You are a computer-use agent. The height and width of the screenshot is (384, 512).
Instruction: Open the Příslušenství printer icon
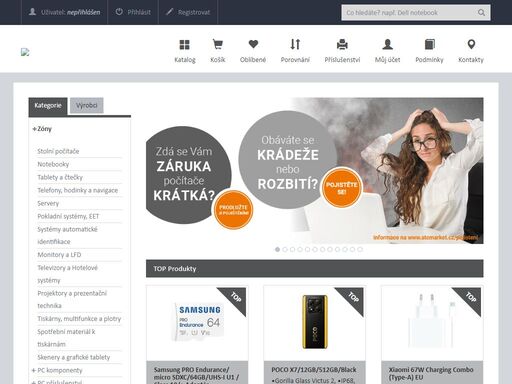[342, 44]
